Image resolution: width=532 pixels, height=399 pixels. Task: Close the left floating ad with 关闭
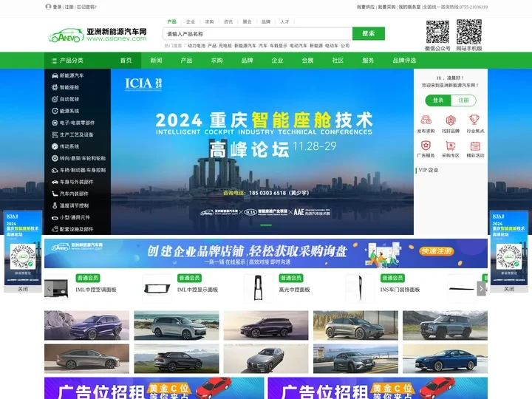pyautogui.click(x=23, y=289)
